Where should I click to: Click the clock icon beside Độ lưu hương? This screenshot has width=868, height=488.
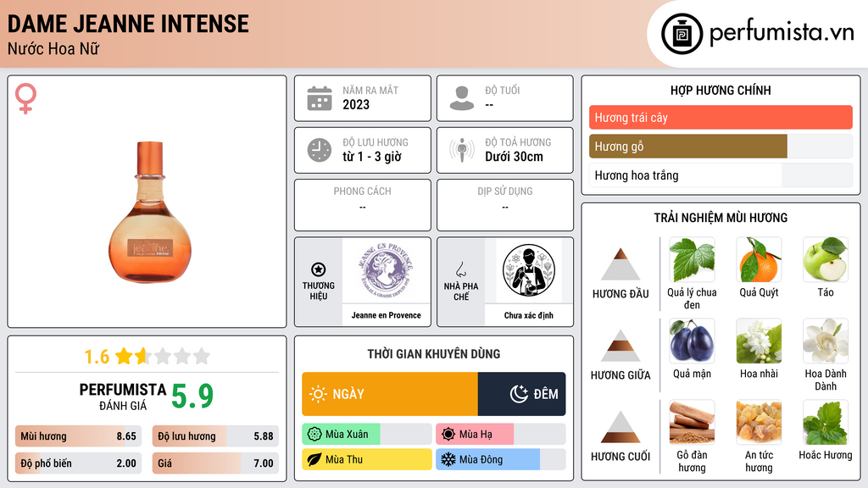point(320,150)
